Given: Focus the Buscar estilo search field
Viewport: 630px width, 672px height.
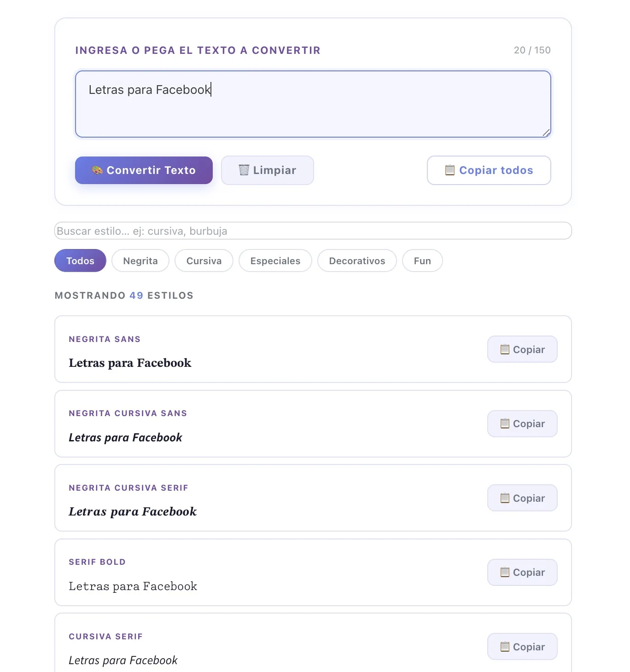Looking at the screenshot, I should coord(313,231).
